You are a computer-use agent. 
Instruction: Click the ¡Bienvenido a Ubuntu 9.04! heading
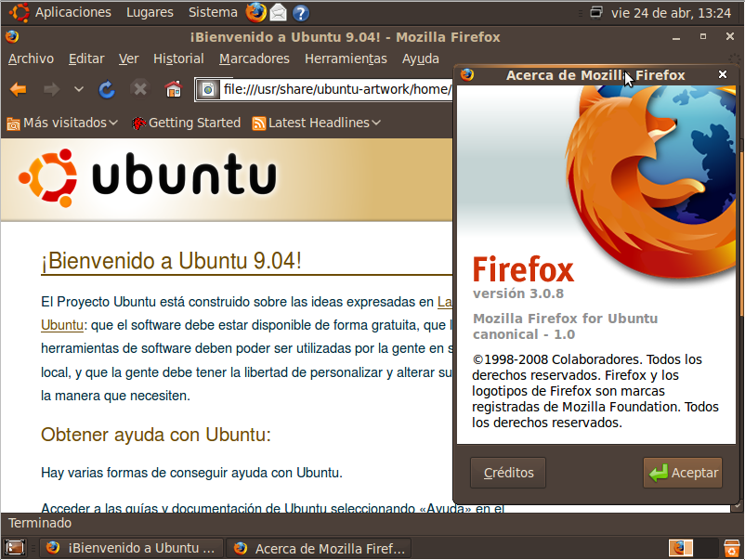(171, 261)
